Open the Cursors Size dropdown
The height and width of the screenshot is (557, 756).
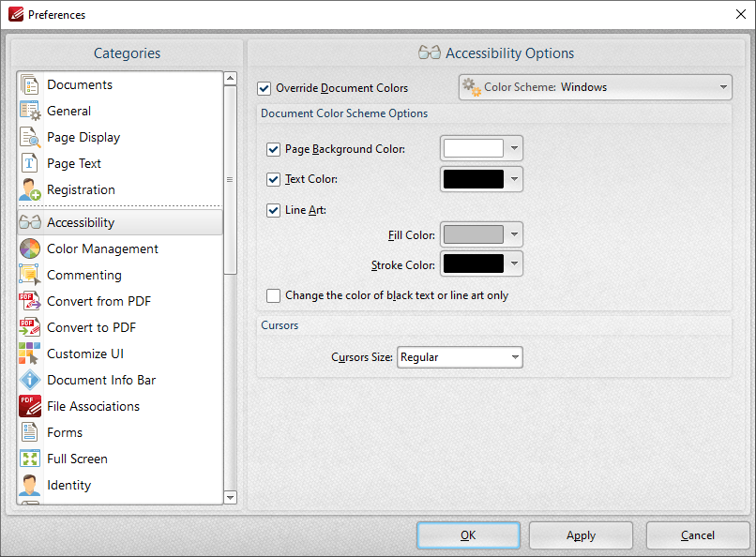pyautogui.click(x=460, y=357)
